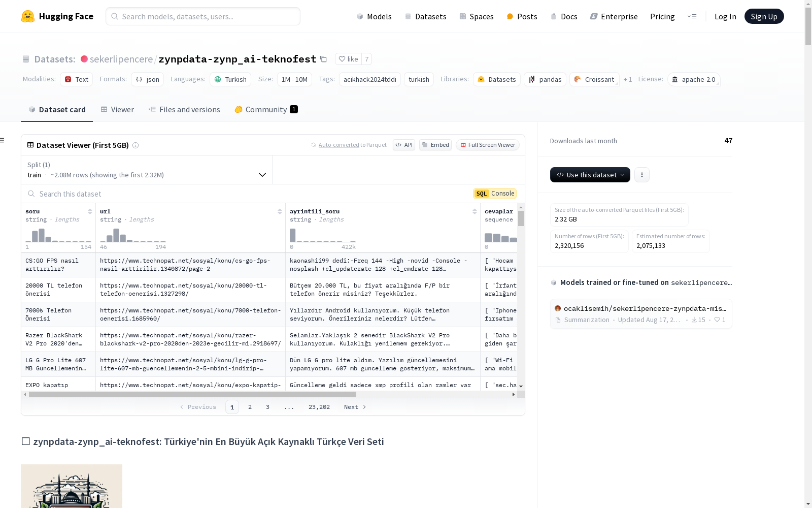Go to Pricing page
The height and width of the screenshot is (508, 812).
point(662,16)
